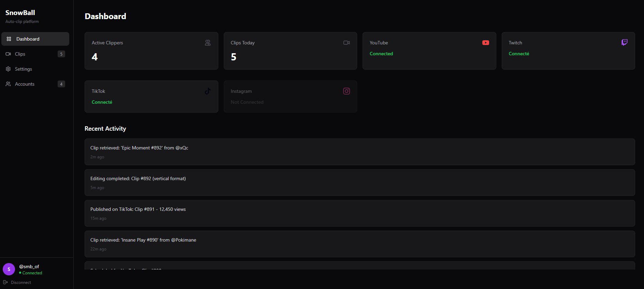
Task: Click the @smb_of username
Action: 29,266
